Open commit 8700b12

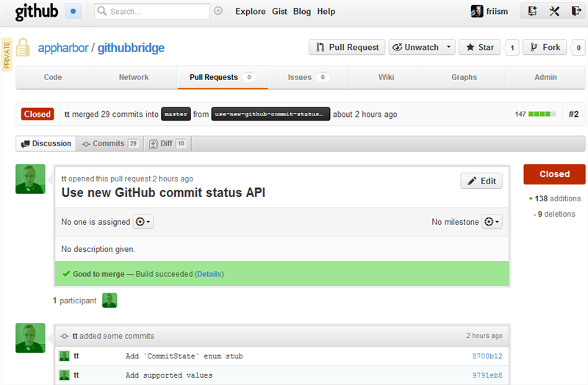tap(487, 356)
